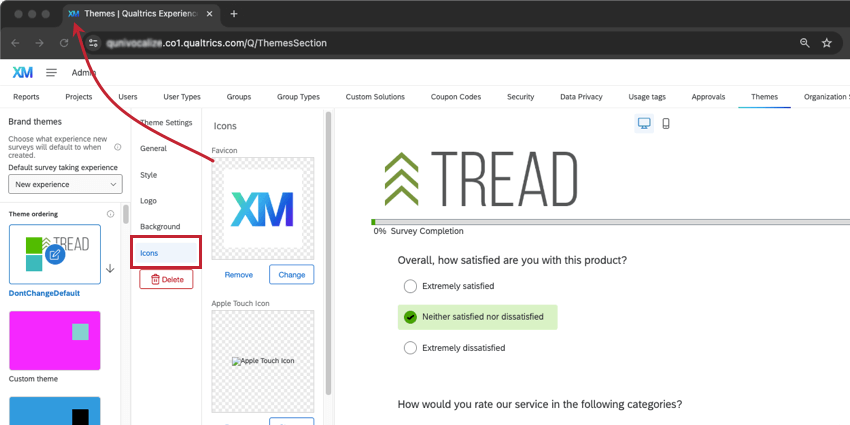Click the red Delete theme button

166,279
